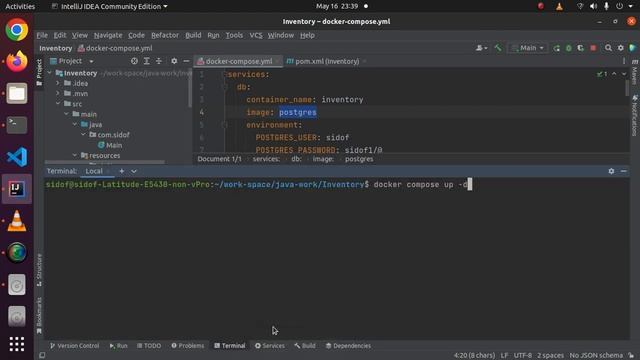Launch Firefox from the dock
640x360 pixels.
click(x=17, y=62)
